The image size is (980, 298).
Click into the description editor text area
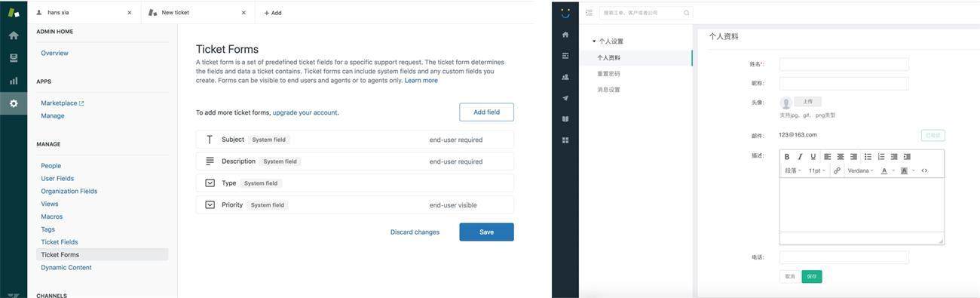862,204
